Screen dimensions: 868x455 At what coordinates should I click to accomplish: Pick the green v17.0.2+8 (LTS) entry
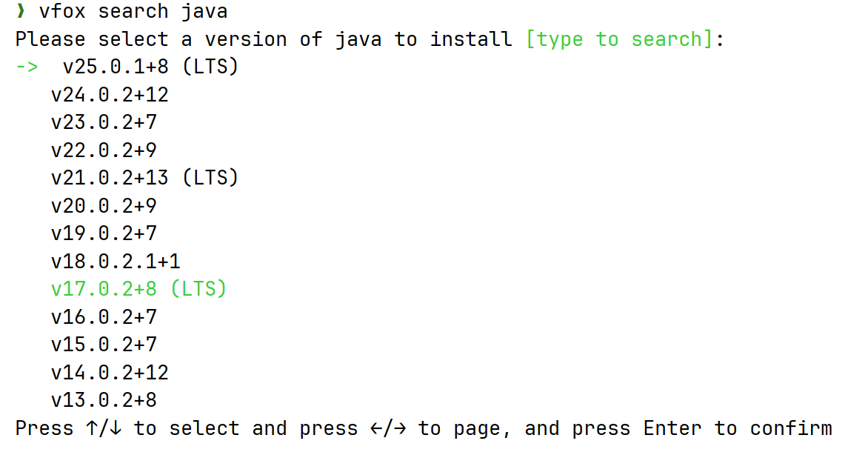[138, 289]
